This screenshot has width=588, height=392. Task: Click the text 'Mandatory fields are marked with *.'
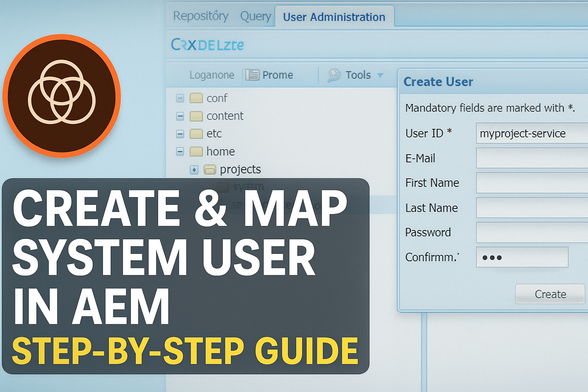(490, 108)
